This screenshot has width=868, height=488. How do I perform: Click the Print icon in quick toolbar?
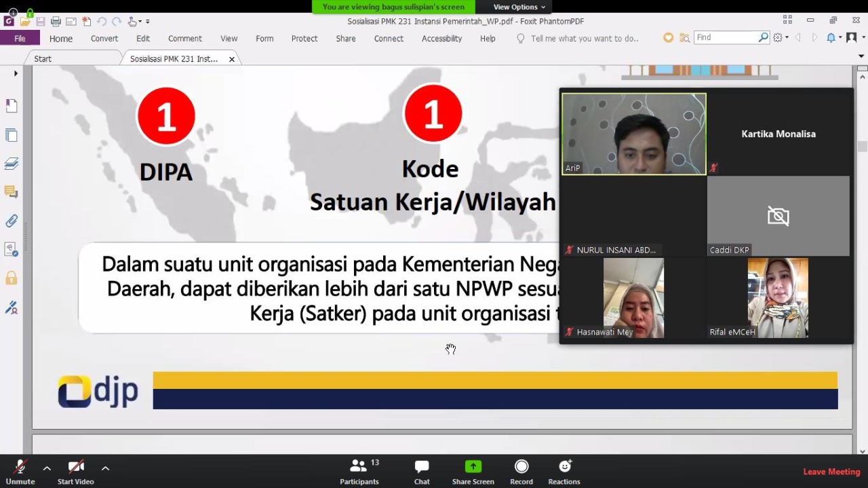click(56, 22)
